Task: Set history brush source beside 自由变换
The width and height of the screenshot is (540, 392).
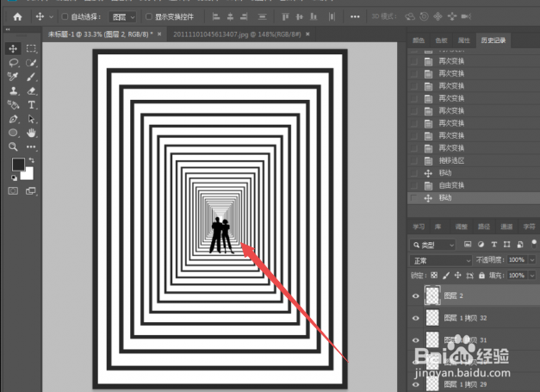Action: pos(414,186)
